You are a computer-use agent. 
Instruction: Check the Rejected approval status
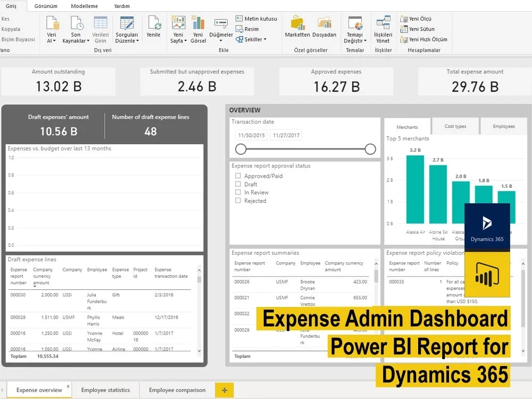click(237, 201)
